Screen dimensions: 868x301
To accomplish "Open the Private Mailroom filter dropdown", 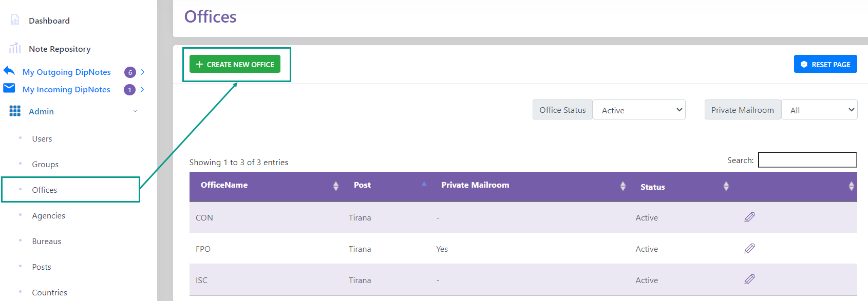I will pos(819,110).
